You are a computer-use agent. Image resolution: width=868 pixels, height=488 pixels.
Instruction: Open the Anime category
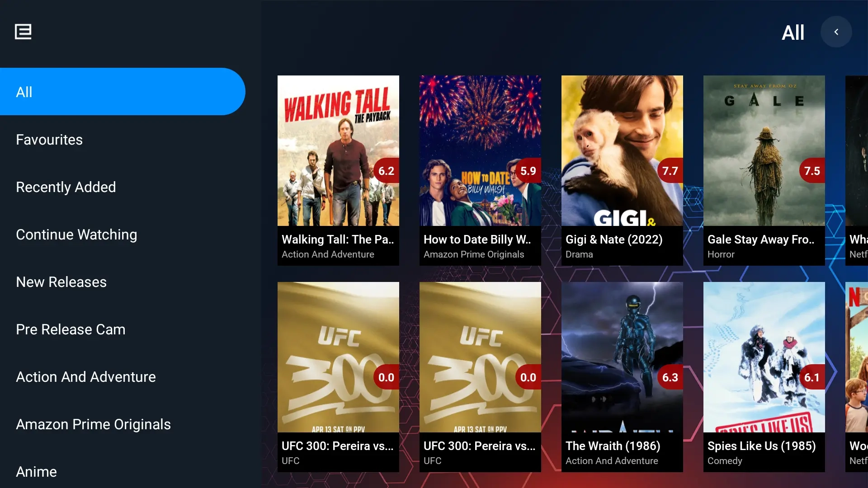coord(37,472)
